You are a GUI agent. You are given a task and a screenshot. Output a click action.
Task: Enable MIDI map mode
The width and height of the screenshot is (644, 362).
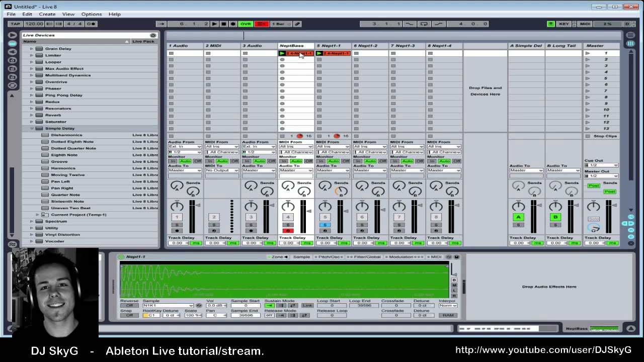585,24
